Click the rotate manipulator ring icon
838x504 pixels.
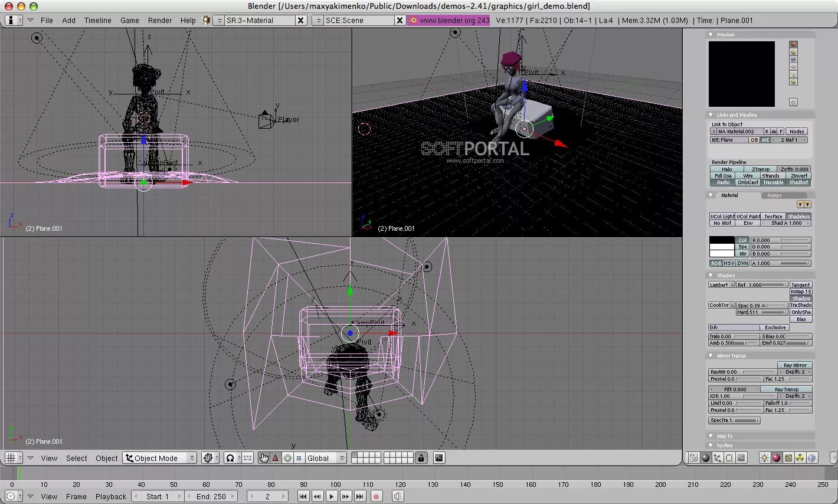click(287, 458)
